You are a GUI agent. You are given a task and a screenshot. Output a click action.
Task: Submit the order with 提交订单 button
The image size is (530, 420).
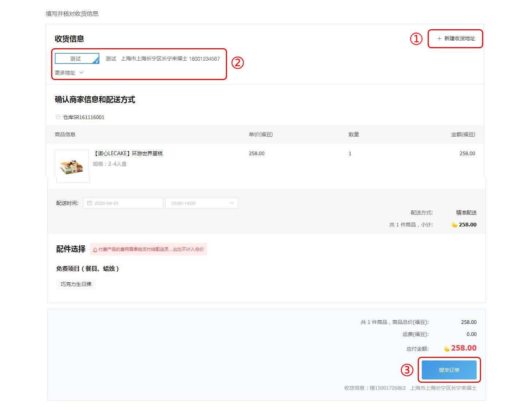pyautogui.click(x=449, y=370)
